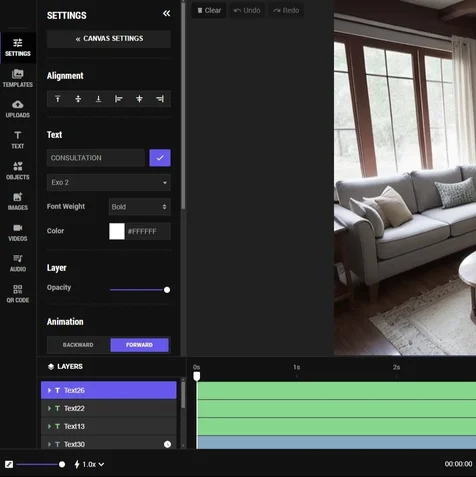
Task: Switch to the Videos tab
Action: coord(18,232)
